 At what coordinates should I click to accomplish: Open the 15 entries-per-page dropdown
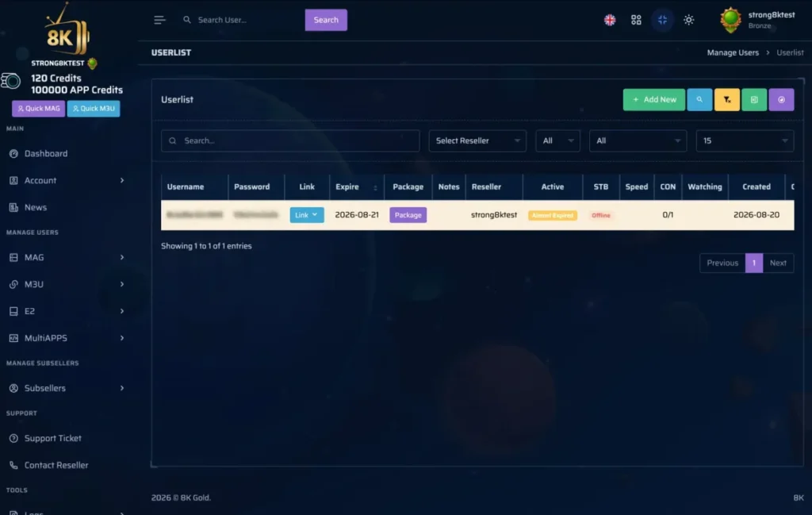point(745,140)
